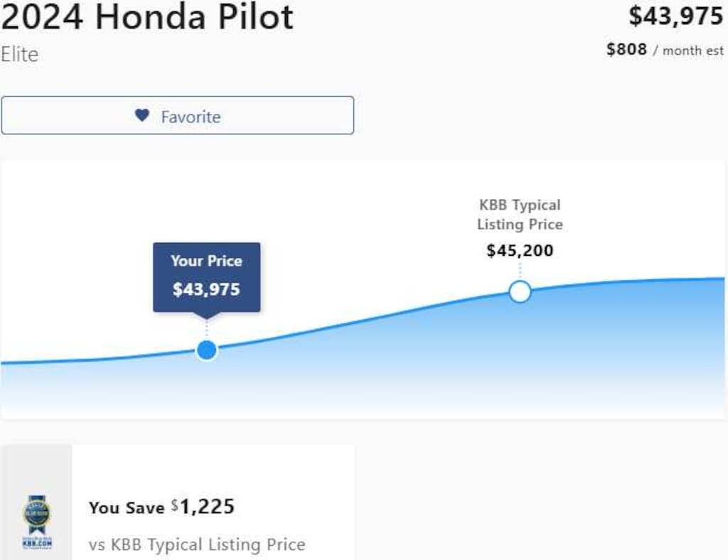Click the Elite trim label
728x560 pixels.
pos(20,55)
